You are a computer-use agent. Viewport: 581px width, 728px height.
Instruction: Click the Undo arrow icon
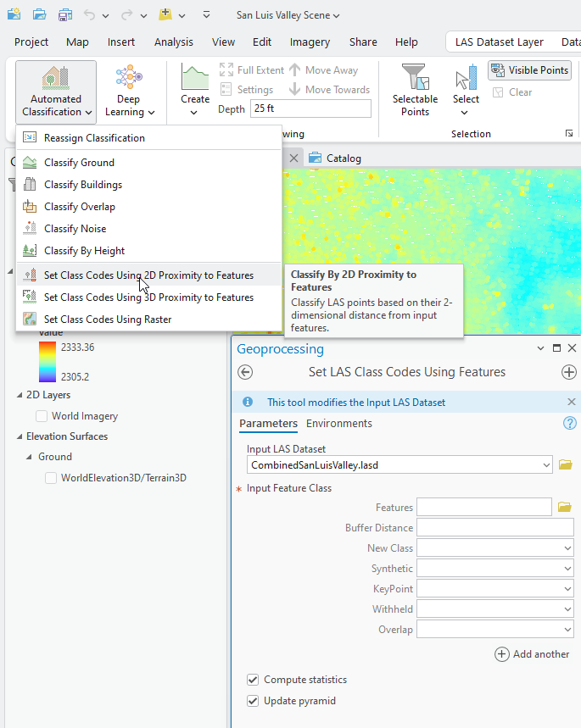[89, 15]
